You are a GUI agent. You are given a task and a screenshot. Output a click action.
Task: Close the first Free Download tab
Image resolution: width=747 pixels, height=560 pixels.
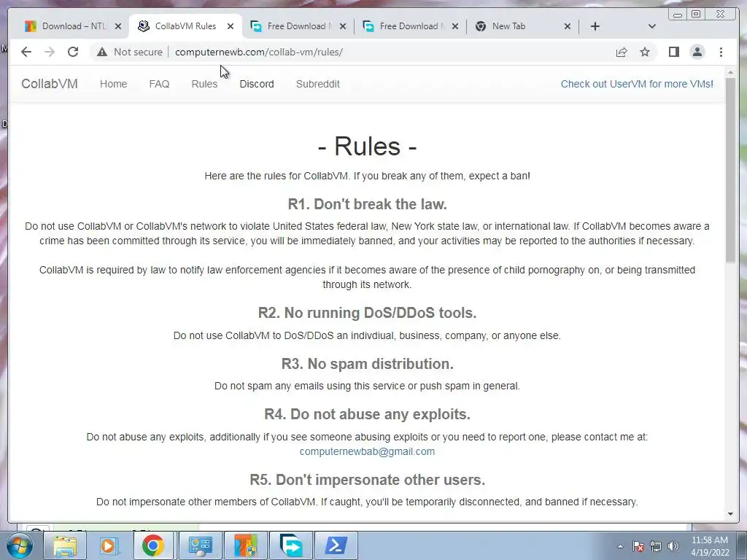point(343,26)
